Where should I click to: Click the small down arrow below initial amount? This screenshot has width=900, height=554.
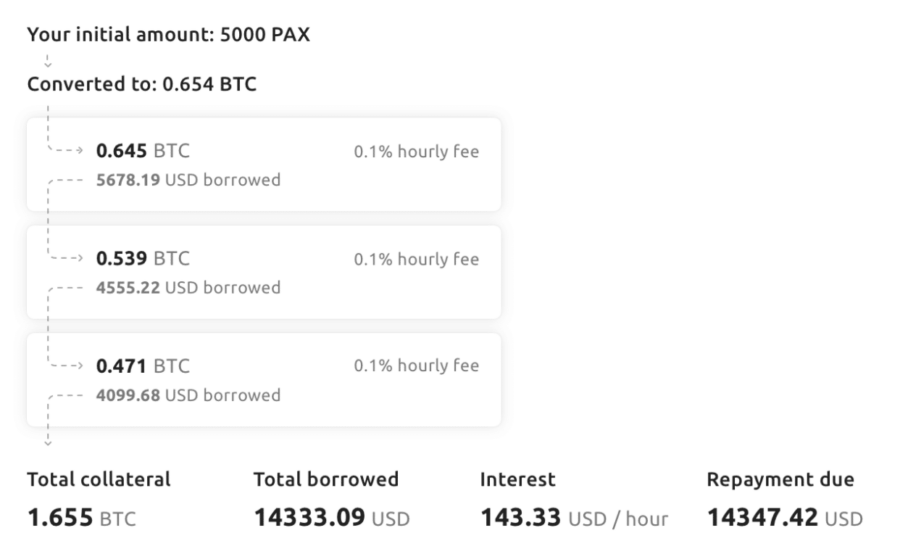46,60
